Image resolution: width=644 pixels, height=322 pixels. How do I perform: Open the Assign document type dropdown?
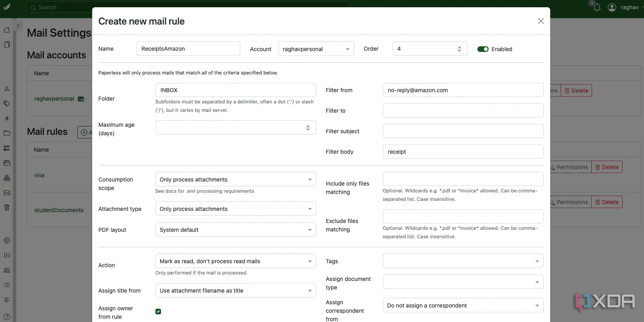(x=463, y=282)
